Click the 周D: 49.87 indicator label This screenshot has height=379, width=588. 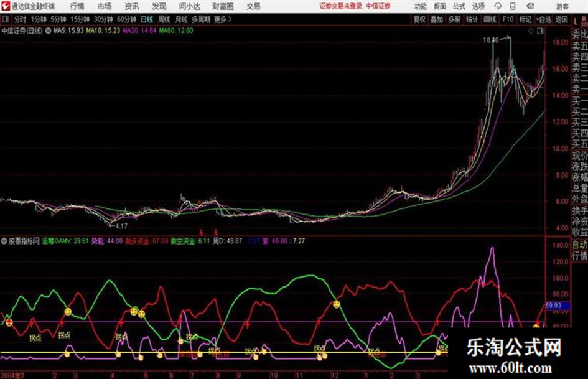pyautogui.click(x=228, y=241)
